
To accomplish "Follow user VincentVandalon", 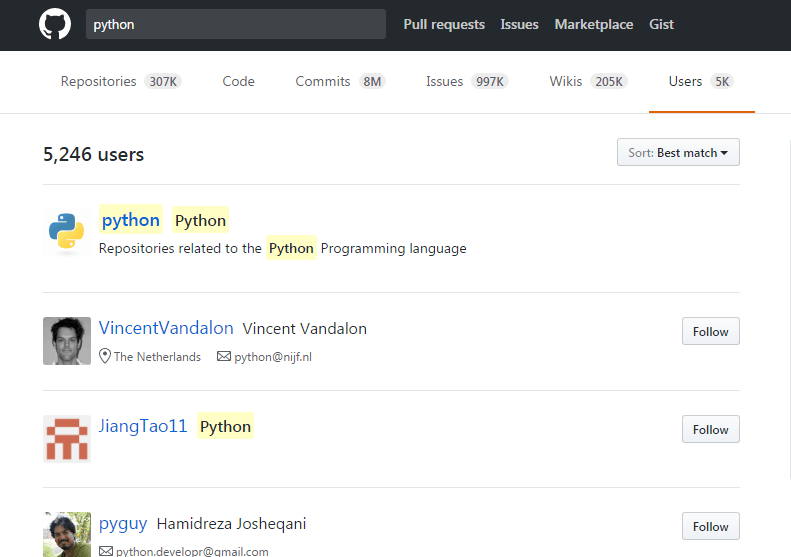I will click(710, 332).
